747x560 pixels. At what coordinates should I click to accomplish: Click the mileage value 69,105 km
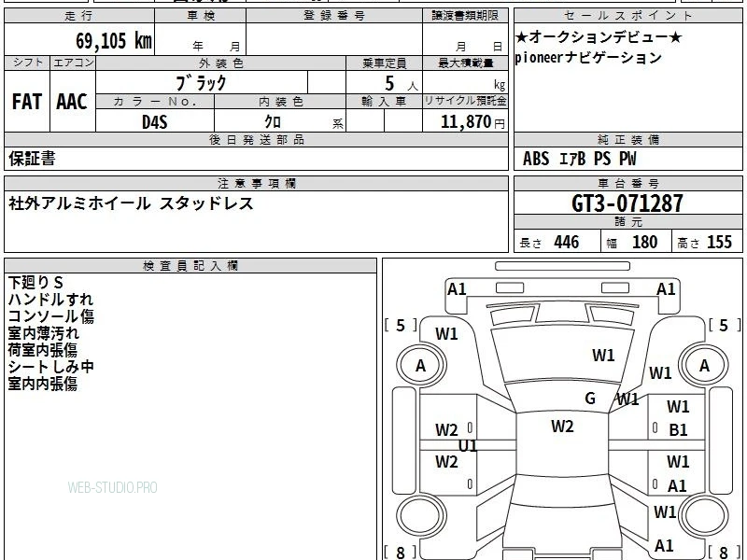click(113, 40)
